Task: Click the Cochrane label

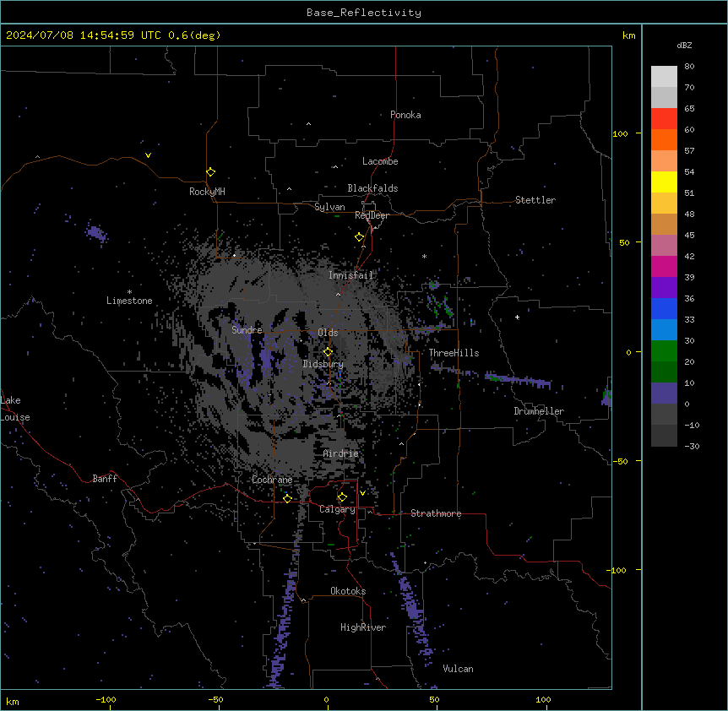Action: (x=272, y=480)
